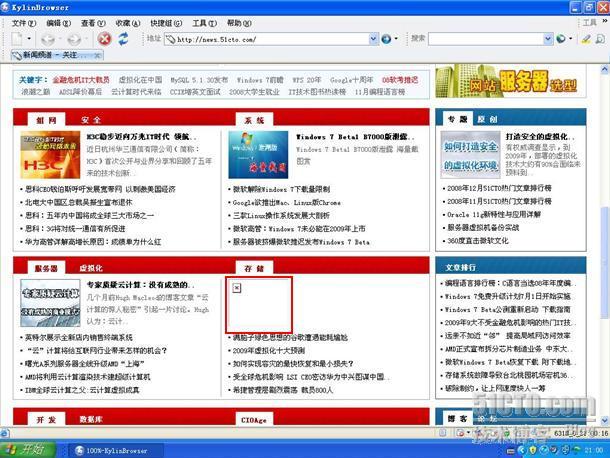Open the 帮助(H) menu

pos(239,23)
